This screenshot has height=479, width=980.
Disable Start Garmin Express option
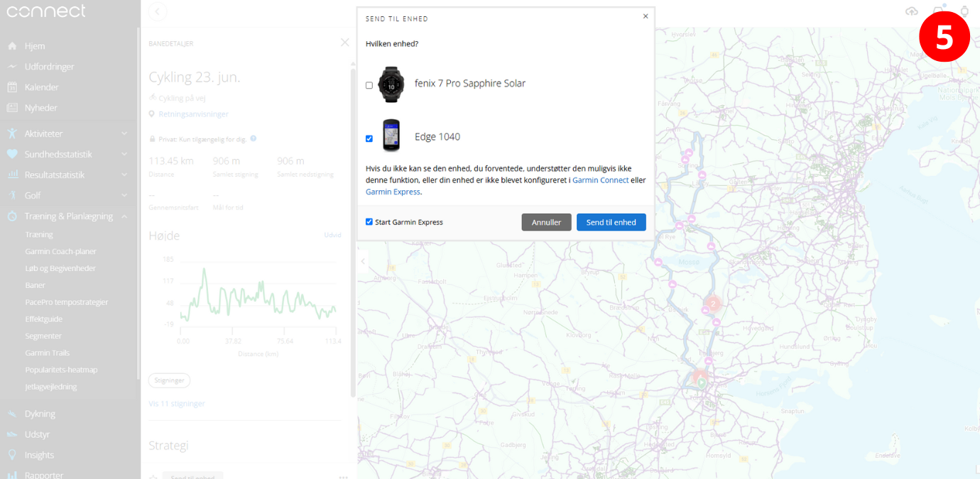point(369,221)
